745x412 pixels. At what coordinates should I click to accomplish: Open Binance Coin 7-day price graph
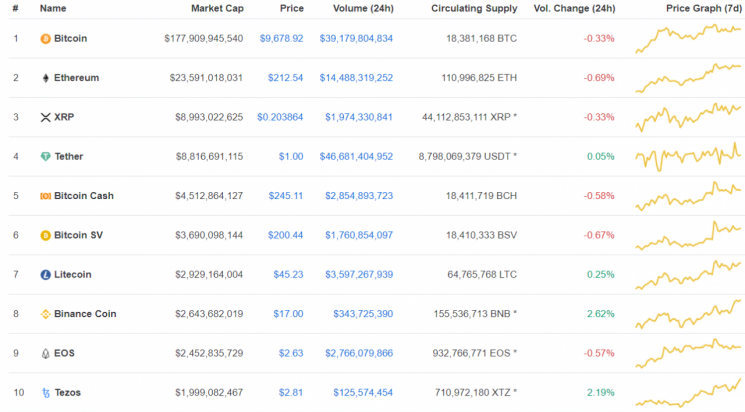(x=688, y=314)
